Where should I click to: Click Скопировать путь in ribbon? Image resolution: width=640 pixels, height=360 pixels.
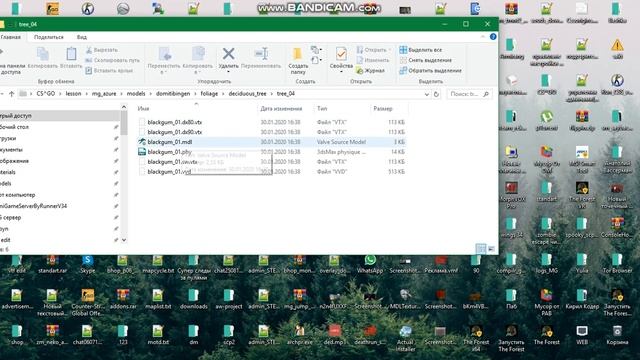click(113, 60)
